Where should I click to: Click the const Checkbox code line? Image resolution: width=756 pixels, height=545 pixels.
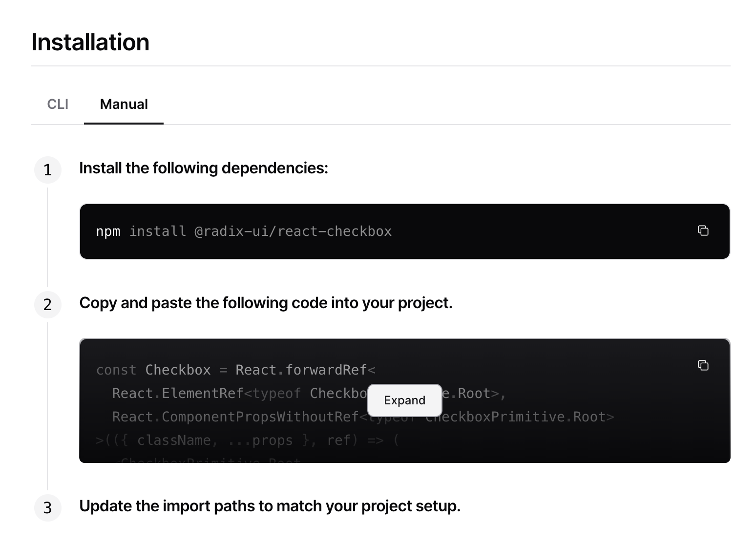[x=178, y=370]
